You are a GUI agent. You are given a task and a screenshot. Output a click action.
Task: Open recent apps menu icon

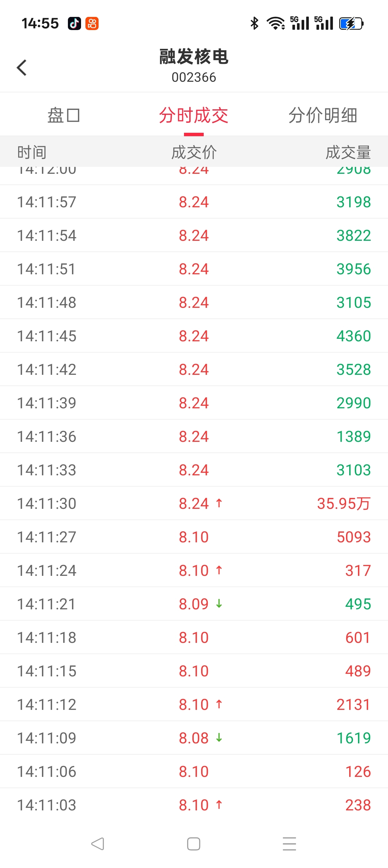click(x=290, y=844)
